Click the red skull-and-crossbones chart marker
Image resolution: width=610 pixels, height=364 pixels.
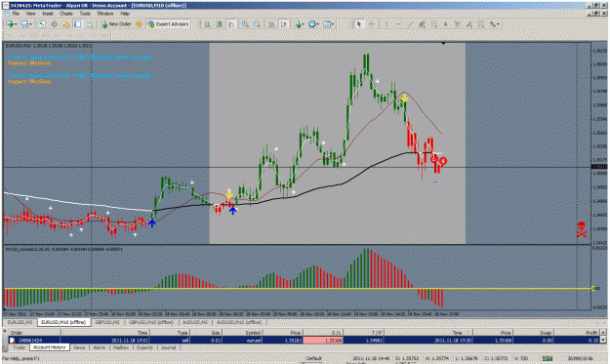pos(582,229)
